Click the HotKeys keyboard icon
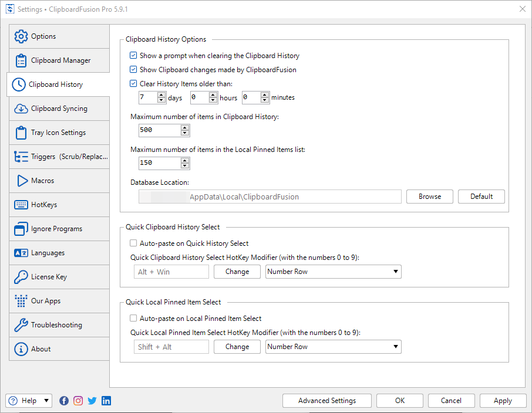 [21, 205]
